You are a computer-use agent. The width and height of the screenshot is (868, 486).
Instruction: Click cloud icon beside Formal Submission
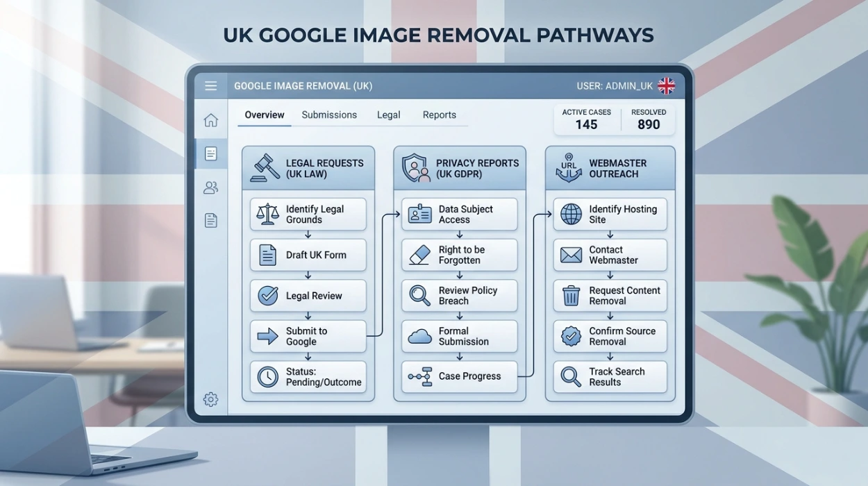click(x=419, y=337)
